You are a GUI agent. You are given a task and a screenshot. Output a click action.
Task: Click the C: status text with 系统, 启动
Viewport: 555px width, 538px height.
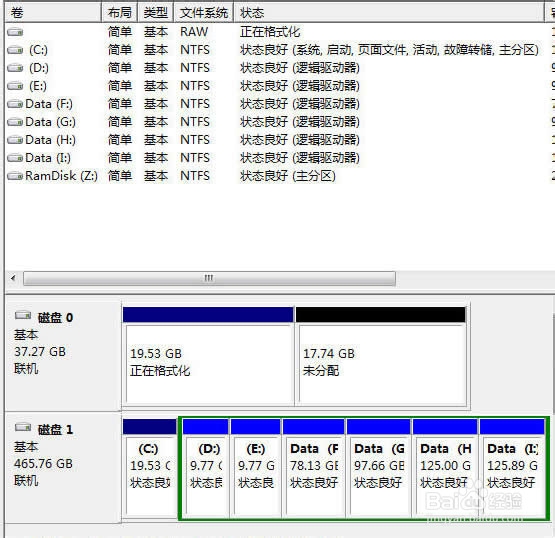point(389,50)
